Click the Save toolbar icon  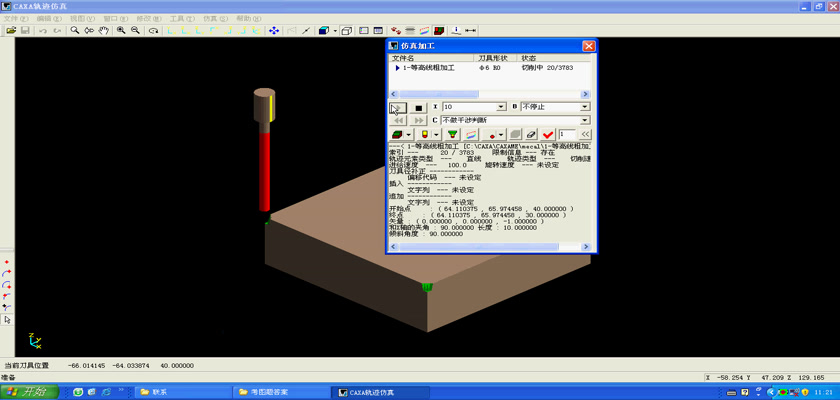pyautogui.click(x=25, y=31)
